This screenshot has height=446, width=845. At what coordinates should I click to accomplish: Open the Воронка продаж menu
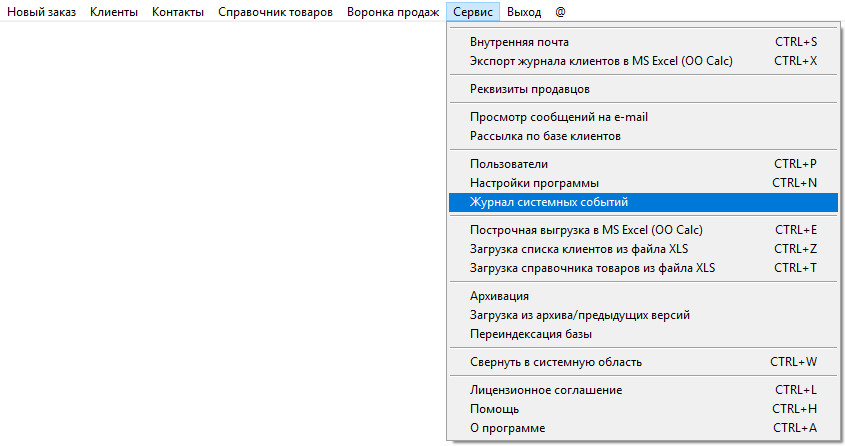tap(393, 12)
